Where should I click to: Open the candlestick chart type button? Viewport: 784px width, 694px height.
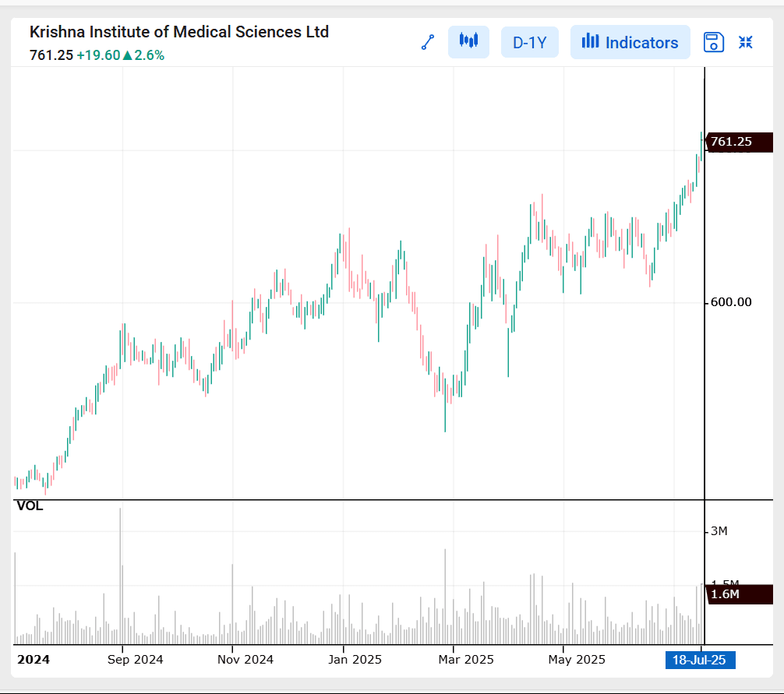coord(468,43)
